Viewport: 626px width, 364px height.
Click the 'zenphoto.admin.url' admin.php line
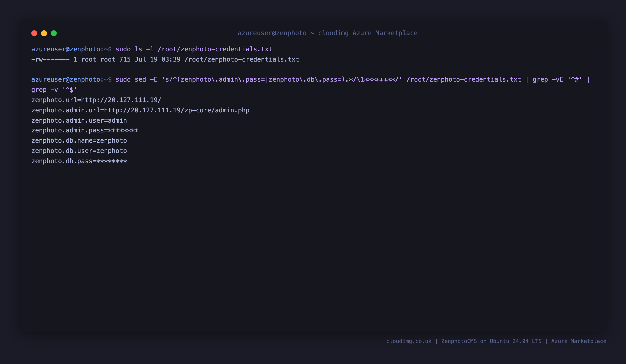pyautogui.click(x=140, y=110)
